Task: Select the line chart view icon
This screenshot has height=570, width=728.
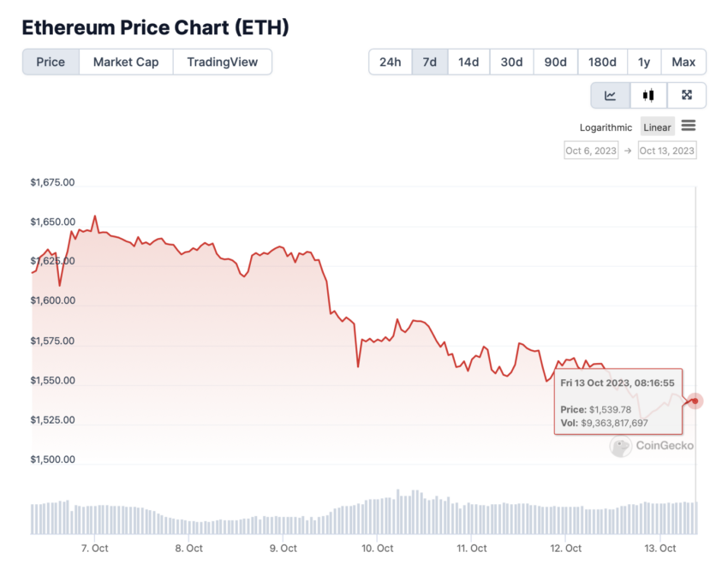Action: 610,96
